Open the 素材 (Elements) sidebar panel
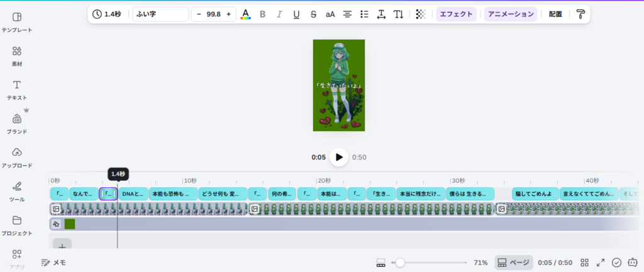The width and height of the screenshot is (644, 272). (x=17, y=55)
